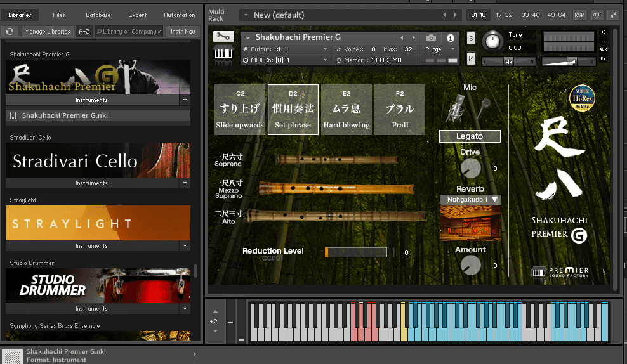Image resolution: width=627 pixels, height=364 pixels.
Task: Click the Tune knob
Action: point(492,41)
